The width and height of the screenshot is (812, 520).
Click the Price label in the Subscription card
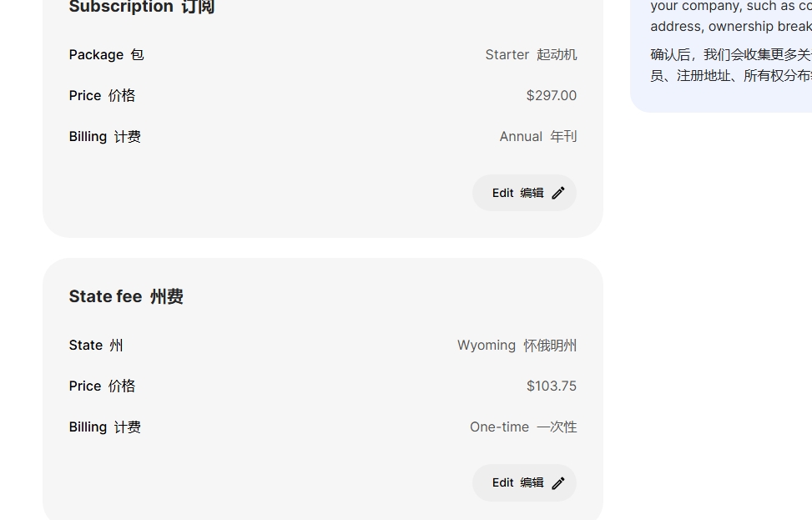102,96
